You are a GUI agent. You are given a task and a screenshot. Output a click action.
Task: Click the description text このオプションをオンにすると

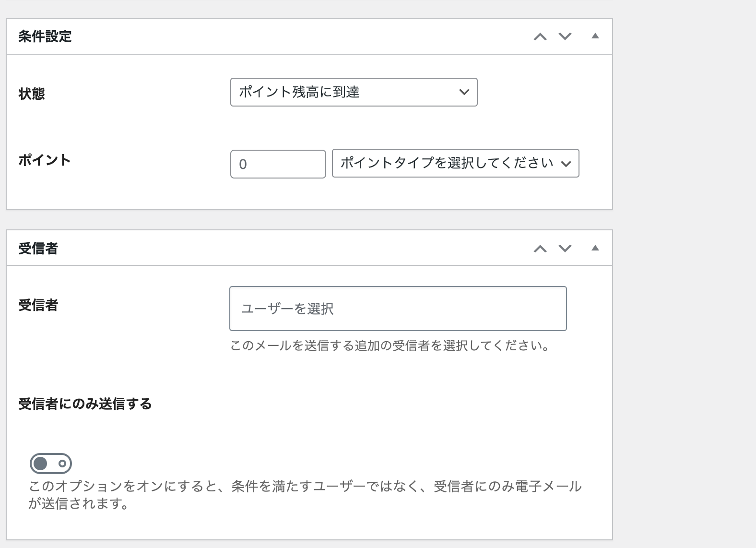click(305, 495)
